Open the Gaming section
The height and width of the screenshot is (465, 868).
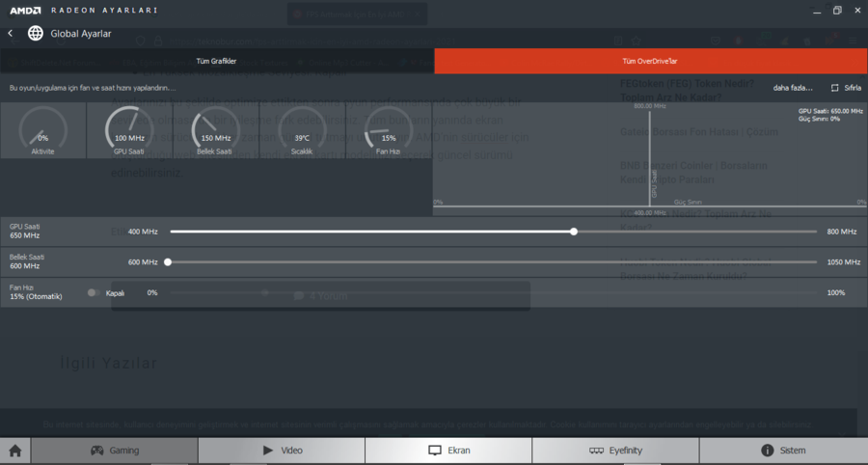pos(115,451)
